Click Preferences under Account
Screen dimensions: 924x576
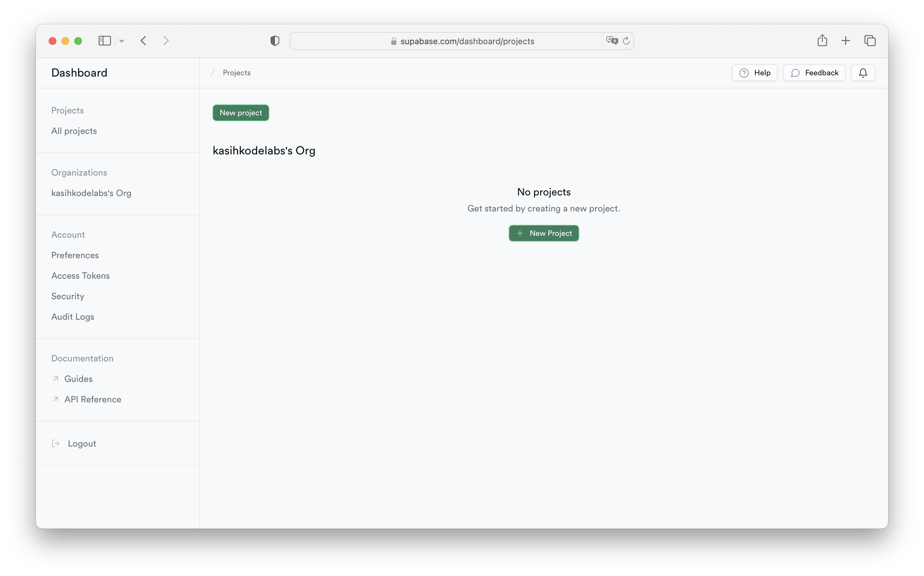75,255
